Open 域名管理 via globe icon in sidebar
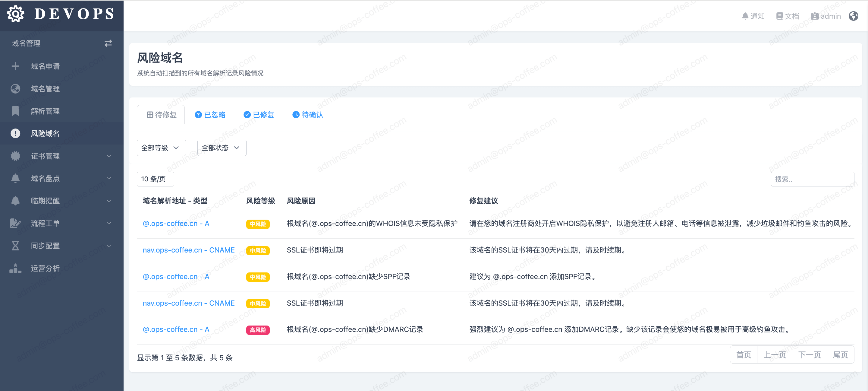The height and width of the screenshot is (391, 868). click(15, 89)
